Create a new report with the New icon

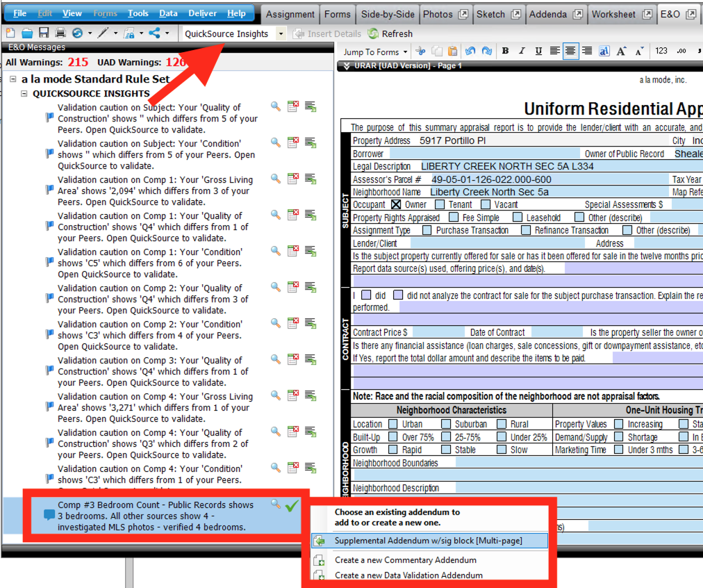tap(10, 33)
